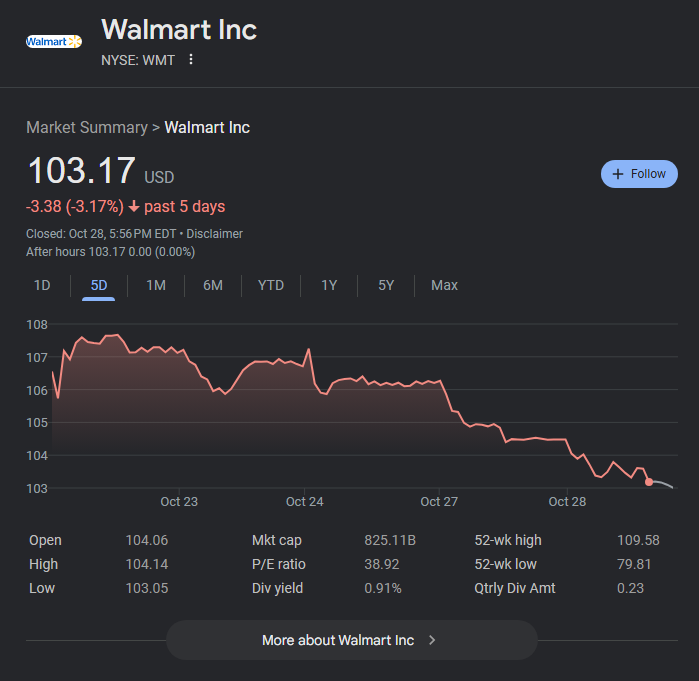Click the current price dot on chart

(649, 482)
